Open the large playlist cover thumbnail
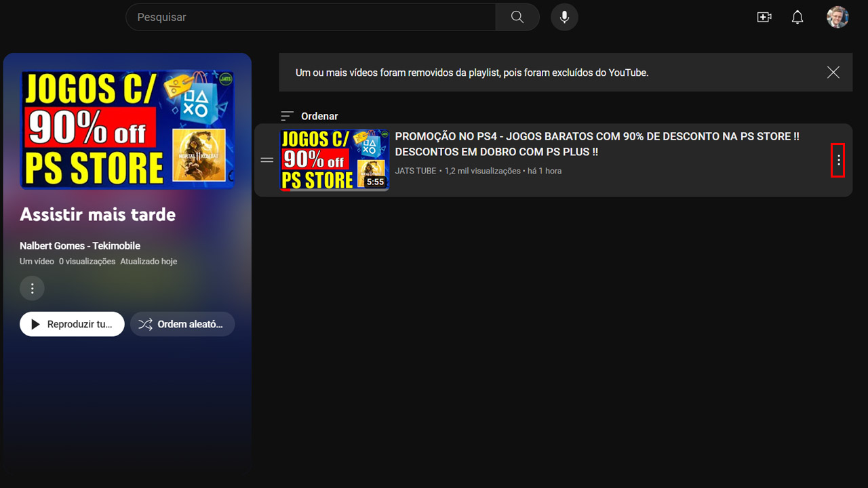The height and width of the screenshot is (488, 868). pyautogui.click(x=127, y=129)
